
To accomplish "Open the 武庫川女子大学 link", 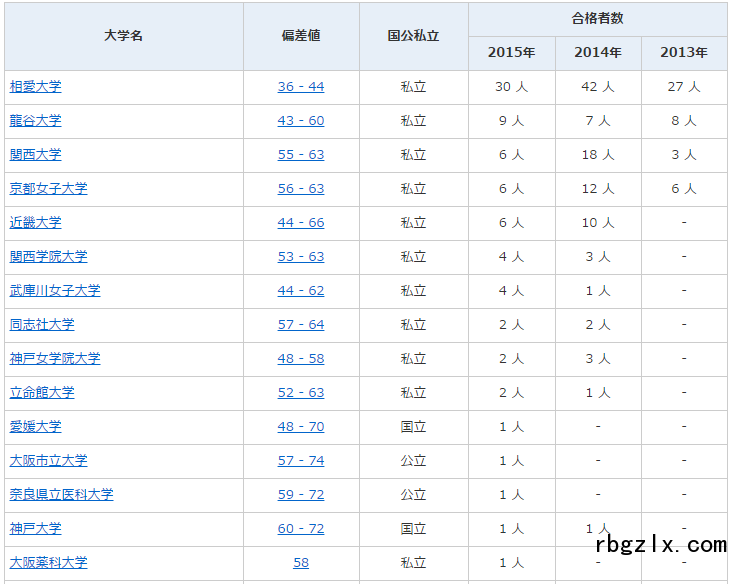I will 55,291.
